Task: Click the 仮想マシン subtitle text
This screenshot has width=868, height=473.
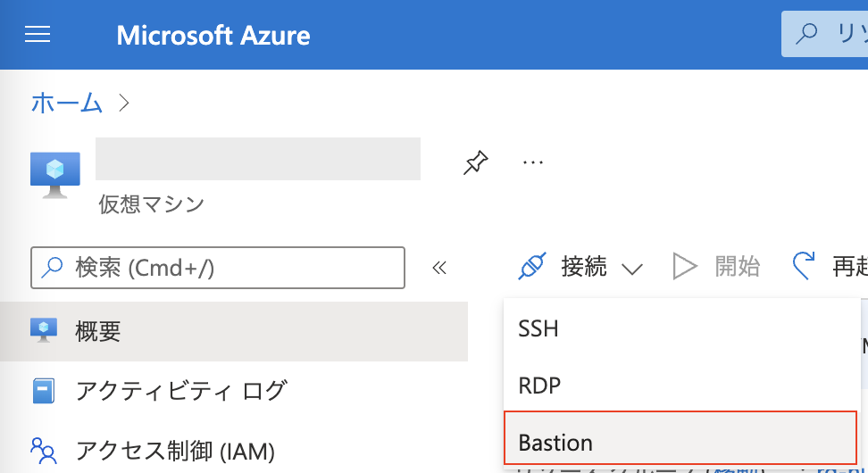Action: point(152,204)
